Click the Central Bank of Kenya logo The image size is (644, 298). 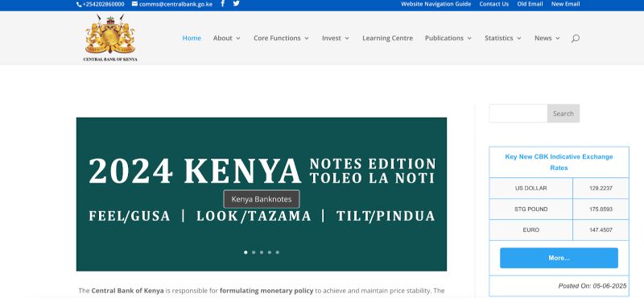coord(110,38)
